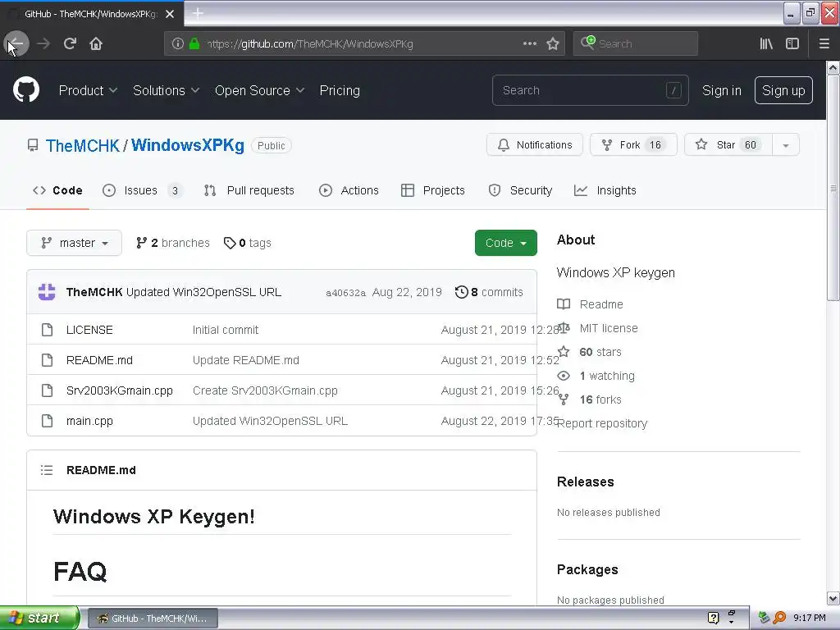Open the WindowsXPKg repository name link
Image resolution: width=840 pixels, height=630 pixels.
(188, 145)
